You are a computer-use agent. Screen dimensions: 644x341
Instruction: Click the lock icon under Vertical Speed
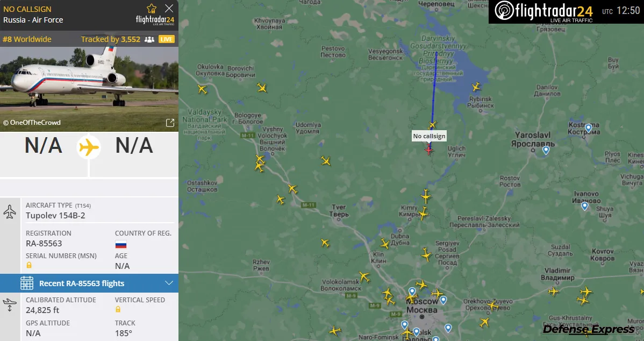(x=118, y=309)
